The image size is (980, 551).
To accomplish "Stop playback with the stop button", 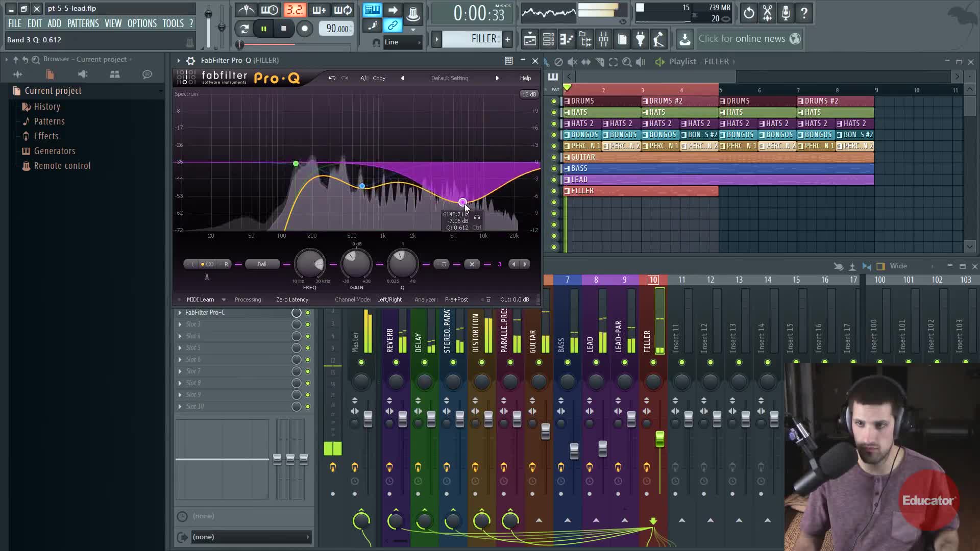I will click(283, 29).
